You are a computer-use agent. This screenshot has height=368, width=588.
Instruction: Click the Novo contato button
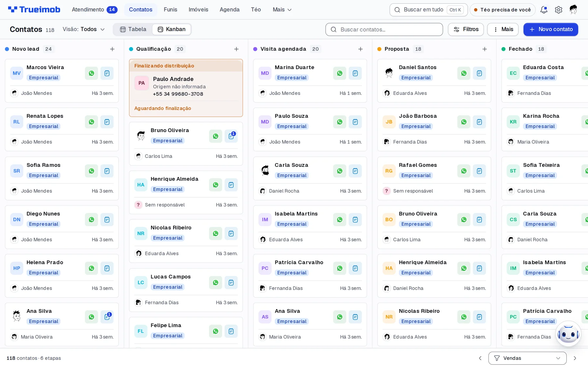551,29
